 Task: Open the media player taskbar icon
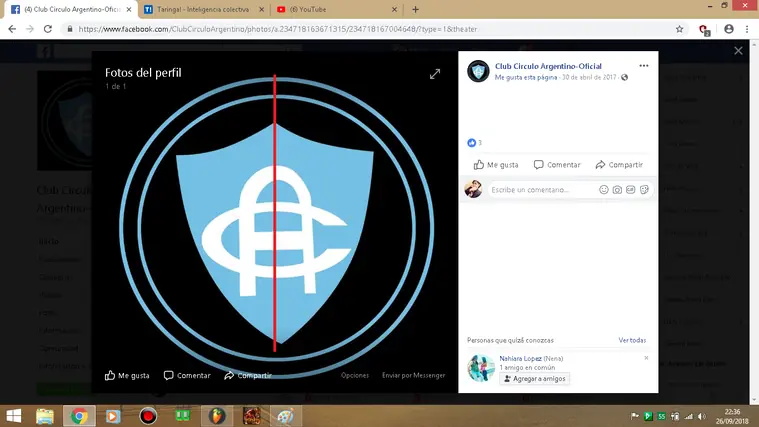113,416
